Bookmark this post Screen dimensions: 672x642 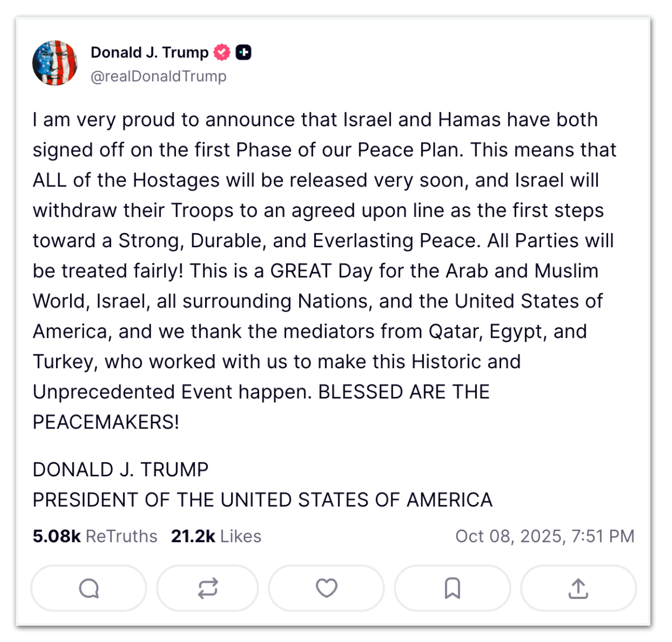pyautogui.click(x=452, y=588)
